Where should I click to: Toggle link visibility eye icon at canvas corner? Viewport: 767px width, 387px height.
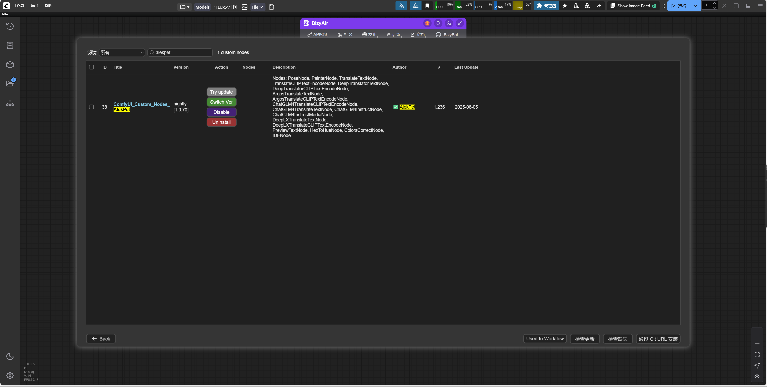pyautogui.click(x=757, y=376)
